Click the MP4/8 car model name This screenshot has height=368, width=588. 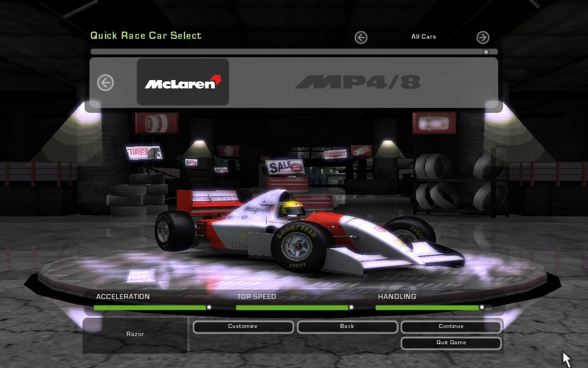[357, 82]
